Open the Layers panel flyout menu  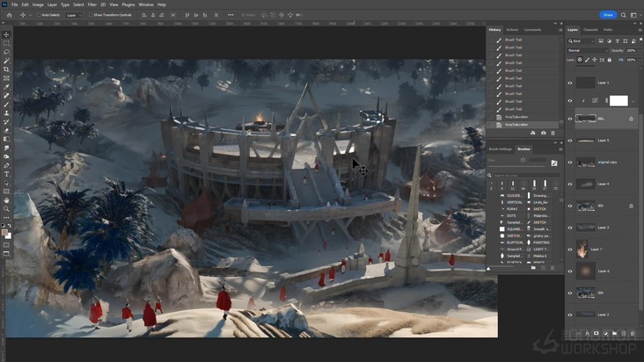click(640, 30)
